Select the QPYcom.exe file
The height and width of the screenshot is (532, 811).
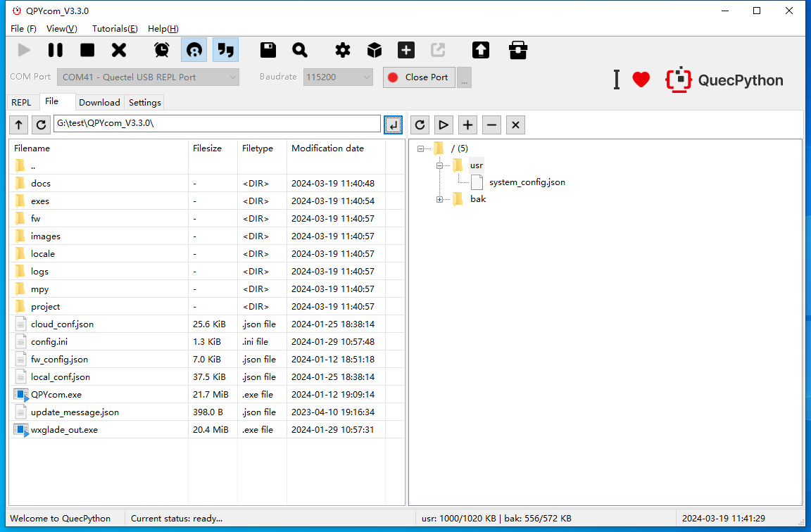point(207,395)
